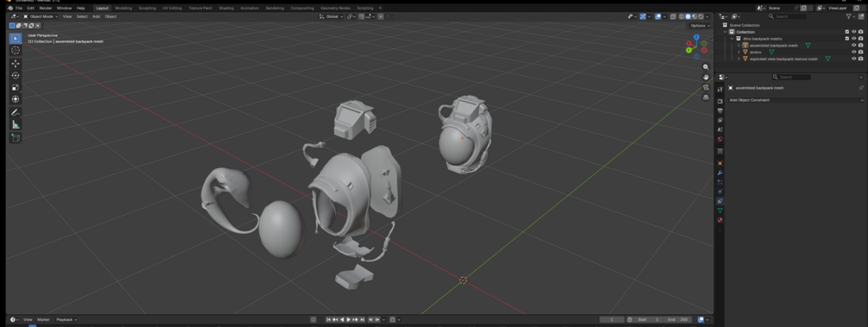The width and height of the screenshot is (868, 327).
Task: Click the blue Z axis gizmo
Action: coord(696,37)
